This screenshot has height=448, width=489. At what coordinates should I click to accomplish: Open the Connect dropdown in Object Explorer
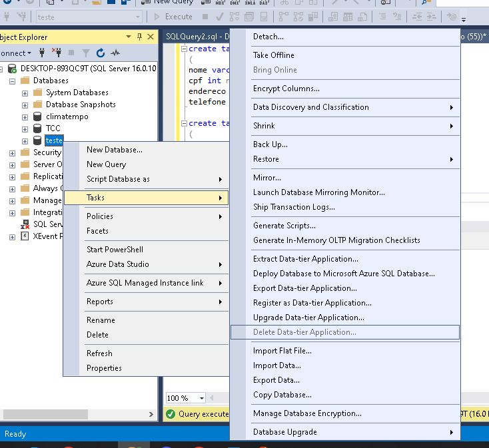pyautogui.click(x=16, y=53)
